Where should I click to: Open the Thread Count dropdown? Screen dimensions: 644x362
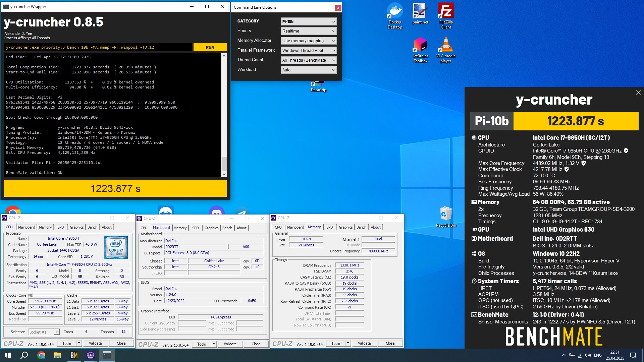[x=309, y=60]
